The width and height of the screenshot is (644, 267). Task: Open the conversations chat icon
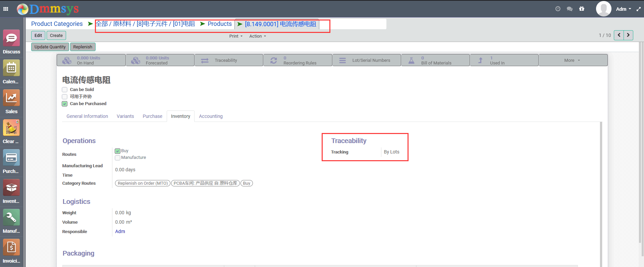[x=570, y=9]
